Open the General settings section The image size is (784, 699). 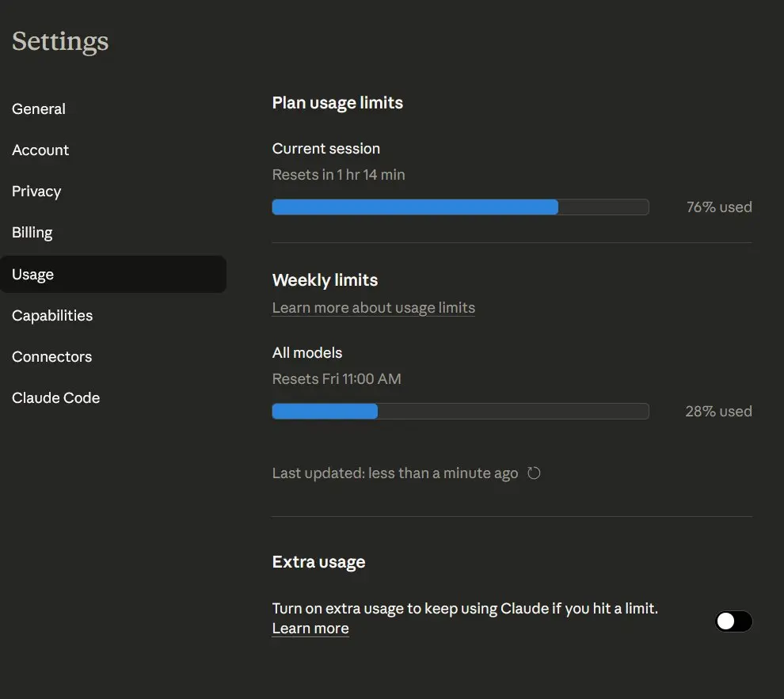tap(39, 109)
